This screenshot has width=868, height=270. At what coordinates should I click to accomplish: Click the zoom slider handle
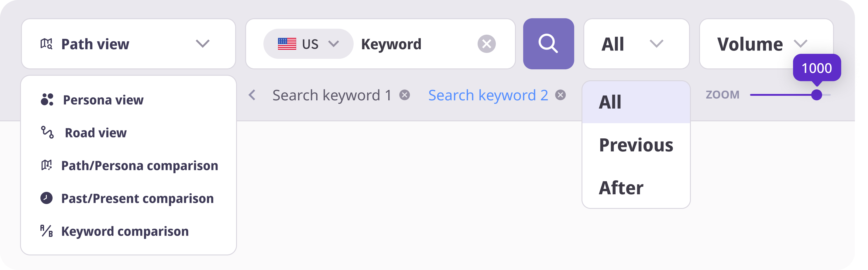[x=816, y=95]
